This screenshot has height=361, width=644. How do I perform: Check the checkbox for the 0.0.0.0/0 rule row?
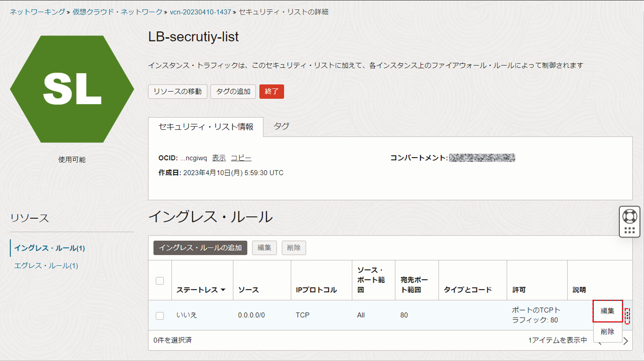pyautogui.click(x=160, y=315)
